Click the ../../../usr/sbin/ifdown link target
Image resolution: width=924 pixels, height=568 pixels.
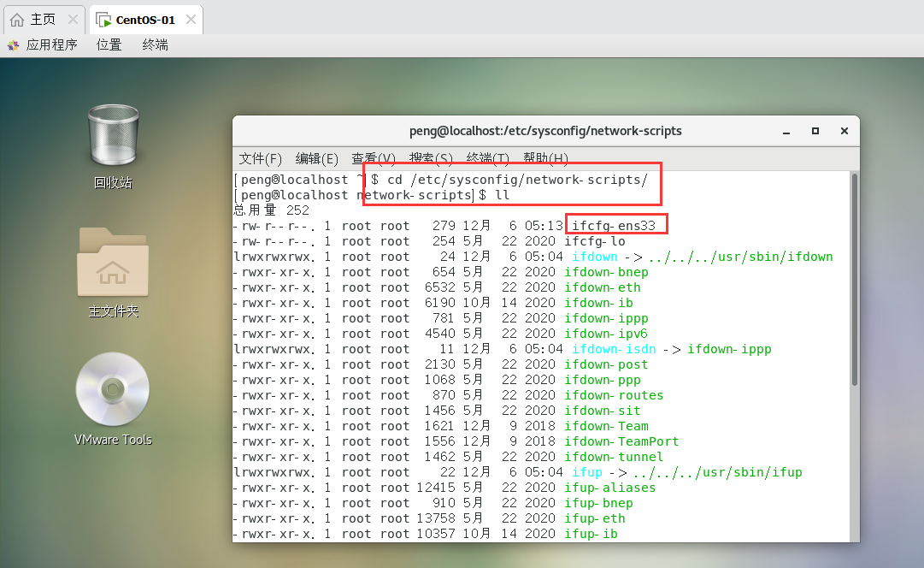[x=741, y=257]
